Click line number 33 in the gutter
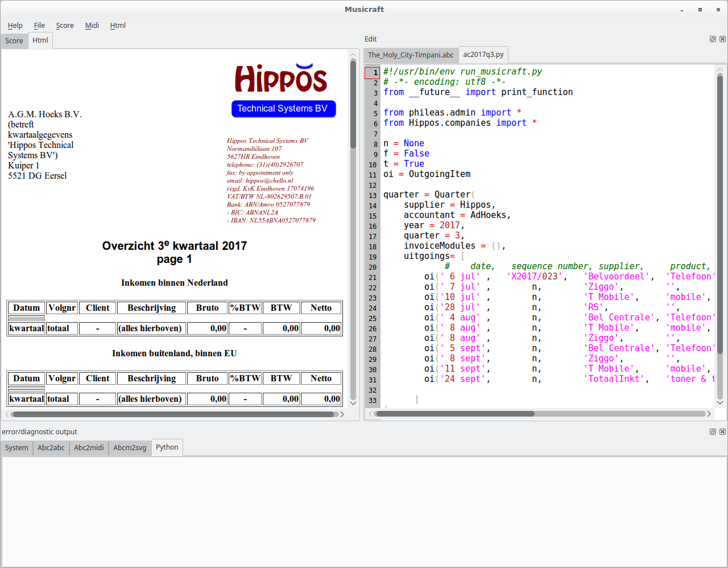Viewport: 728px width, 568px height. coord(373,400)
